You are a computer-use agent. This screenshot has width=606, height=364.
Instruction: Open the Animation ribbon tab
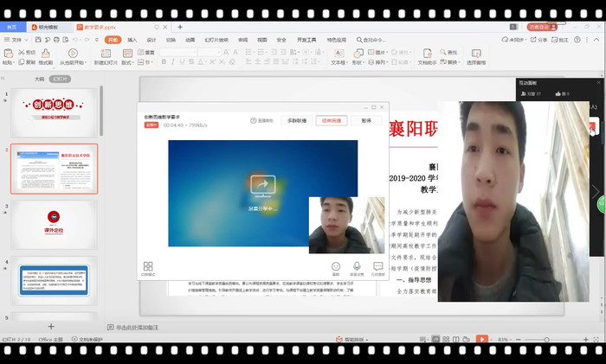pos(190,40)
